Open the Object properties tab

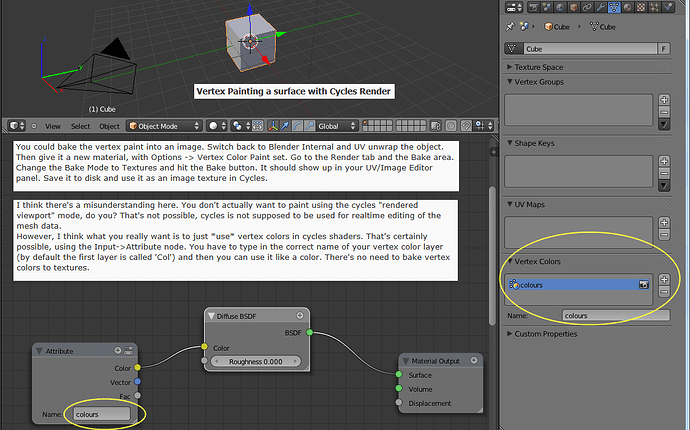point(574,7)
